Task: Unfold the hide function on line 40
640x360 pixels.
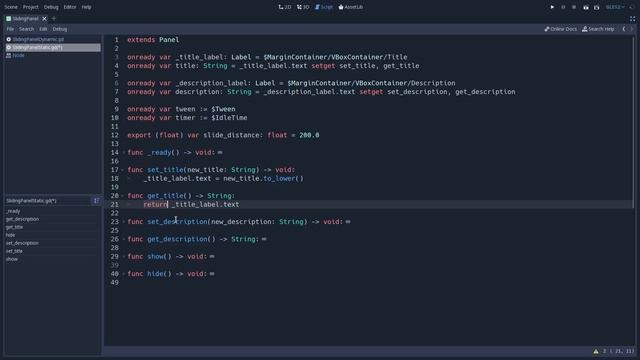Action: click(x=124, y=274)
